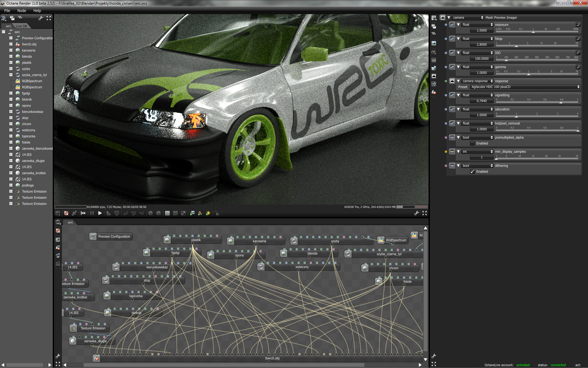Toggle the dithering Enabled checkbox
The height and width of the screenshot is (368, 588).
coord(472,171)
